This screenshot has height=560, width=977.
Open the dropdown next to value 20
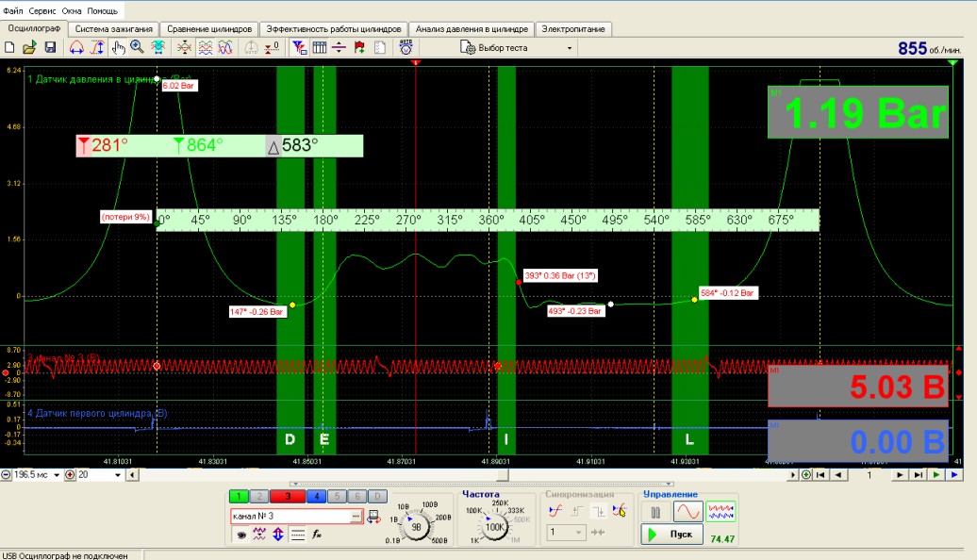click(117, 474)
